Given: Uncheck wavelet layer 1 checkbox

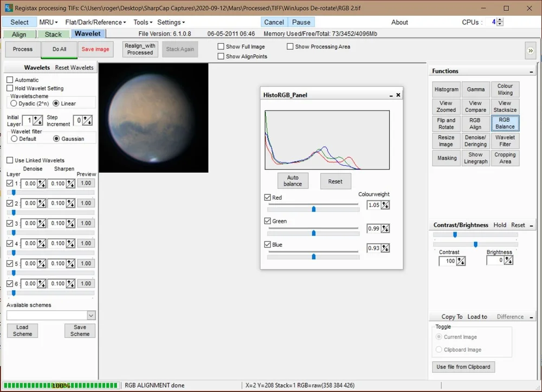Looking at the screenshot, I should point(10,184).
